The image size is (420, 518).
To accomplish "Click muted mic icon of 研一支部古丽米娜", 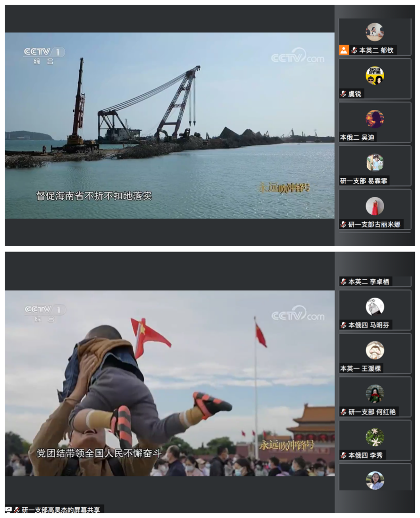I will click(344, 225).
